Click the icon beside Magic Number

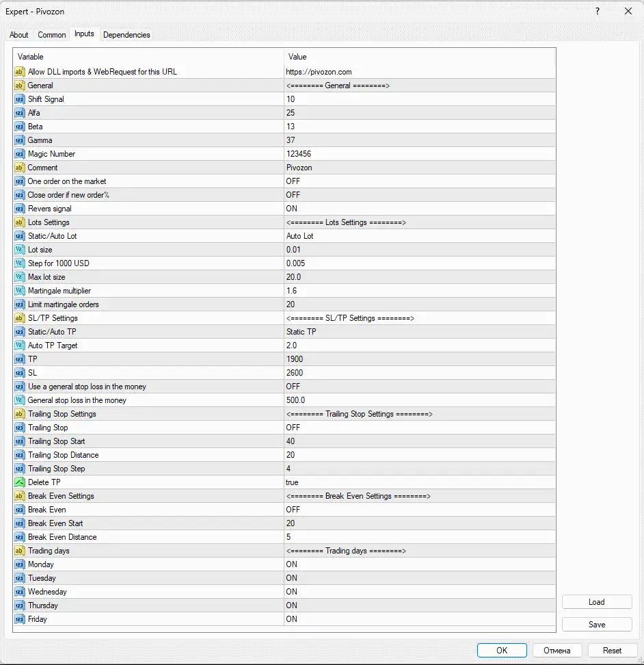click(19, 154)
